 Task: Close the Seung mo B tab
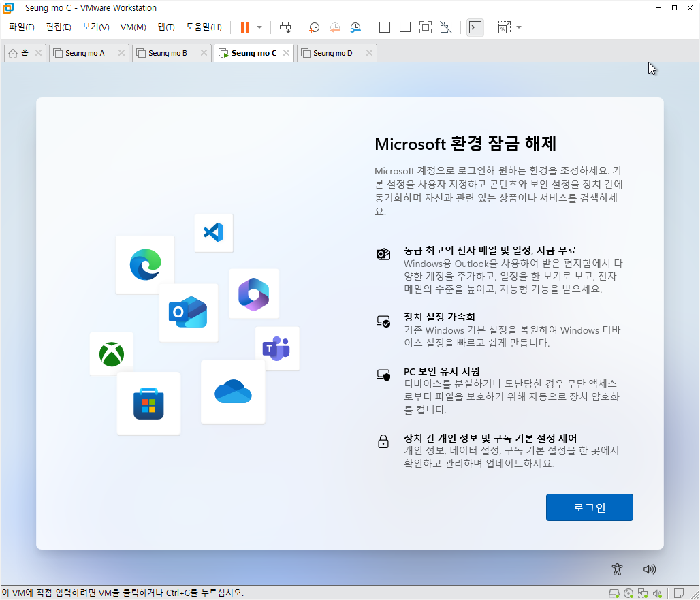click(x=204, y=52)
